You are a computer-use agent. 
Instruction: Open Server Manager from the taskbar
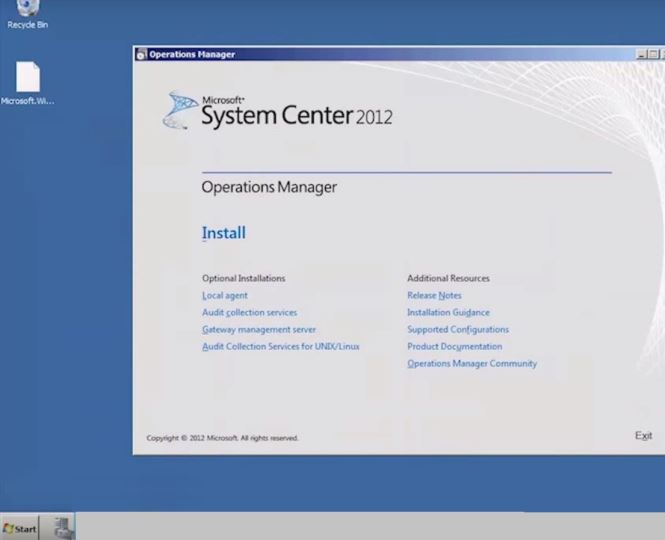coord(61,527)
